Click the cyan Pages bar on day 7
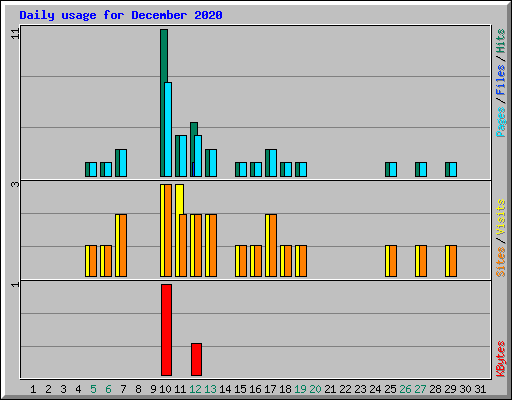The width and height of the screenshot is (512, 400). click(123, 163)
